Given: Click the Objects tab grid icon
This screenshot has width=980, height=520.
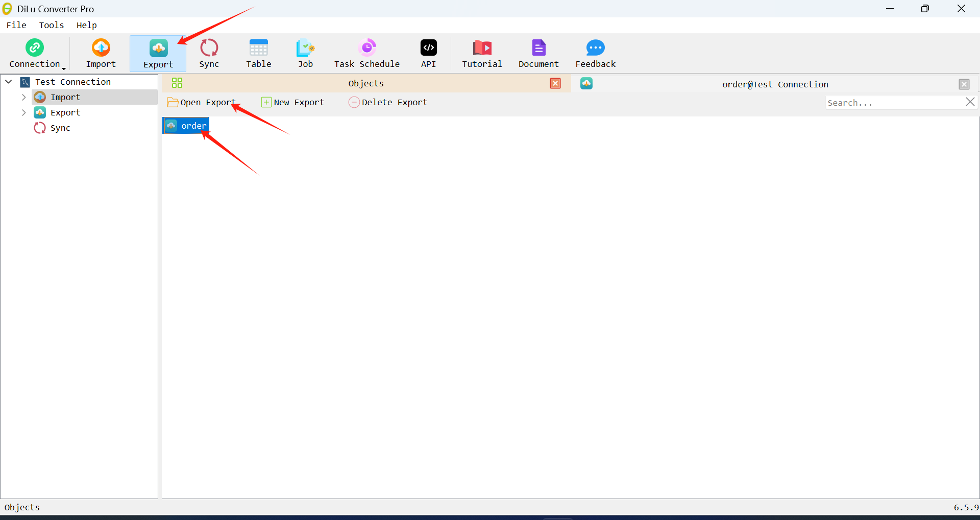Looking at the screenshot, I should (x=177, y=83).
